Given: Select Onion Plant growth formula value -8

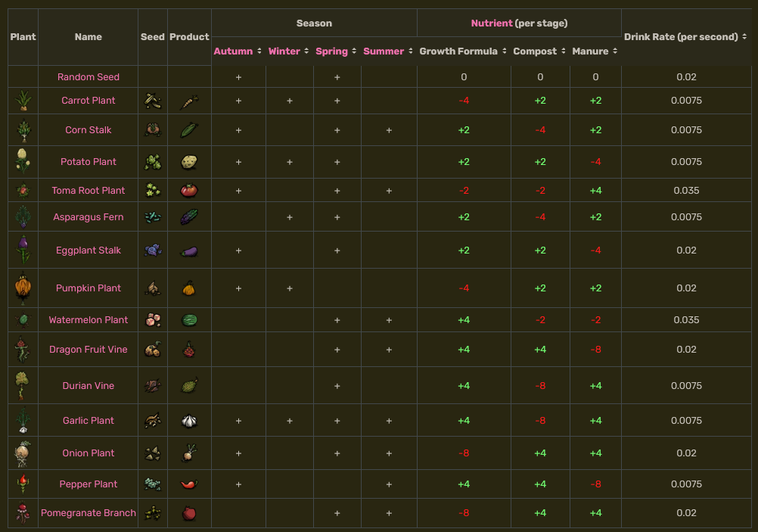Looking at the screenshot, I should [464, 453].
